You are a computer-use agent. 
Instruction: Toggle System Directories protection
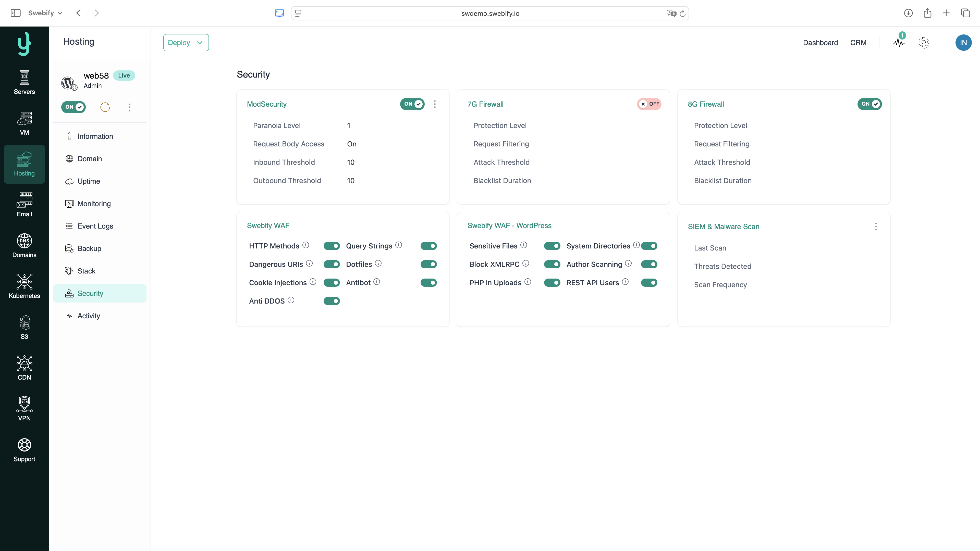[650, 246]
